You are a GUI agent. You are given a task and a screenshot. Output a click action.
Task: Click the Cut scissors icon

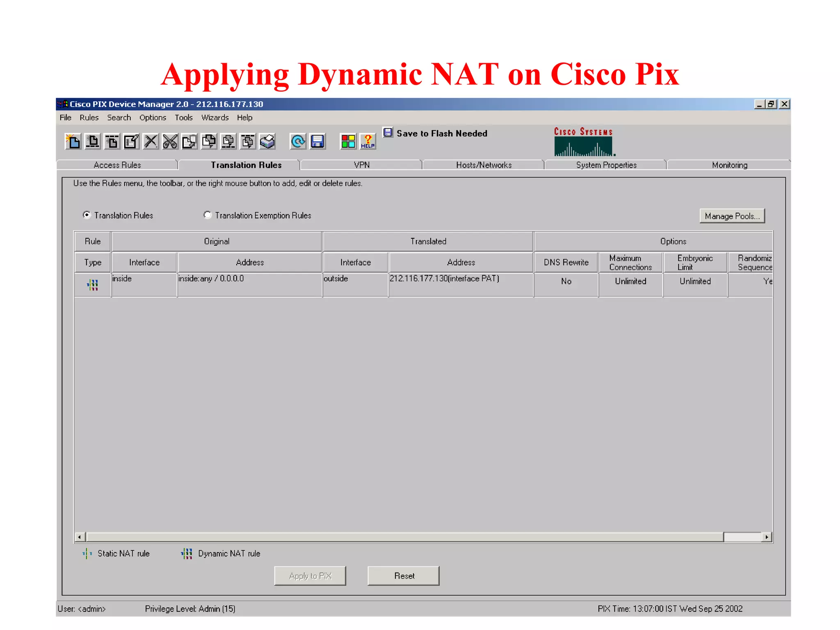click(x=170, y=142)
